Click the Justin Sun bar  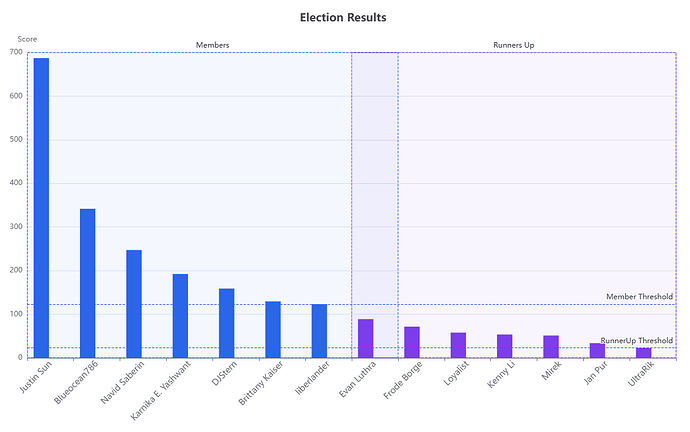[x=41, y=207]
